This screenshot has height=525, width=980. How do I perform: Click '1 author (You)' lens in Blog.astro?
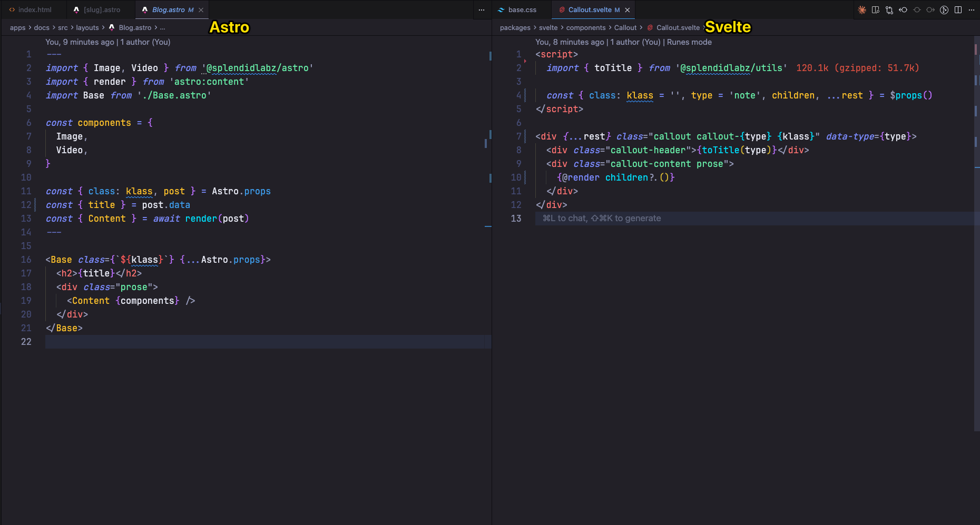pos(145,42)
